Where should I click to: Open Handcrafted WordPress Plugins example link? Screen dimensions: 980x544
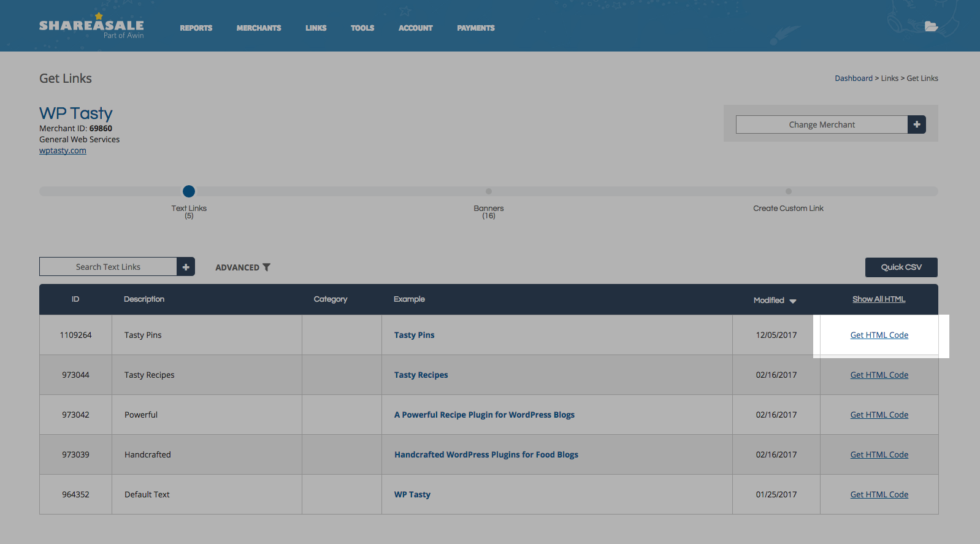pos(486,454)
